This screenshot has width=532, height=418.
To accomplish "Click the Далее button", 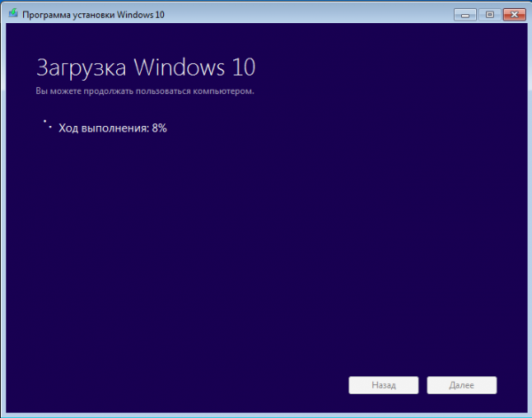I will coord(461,385).
